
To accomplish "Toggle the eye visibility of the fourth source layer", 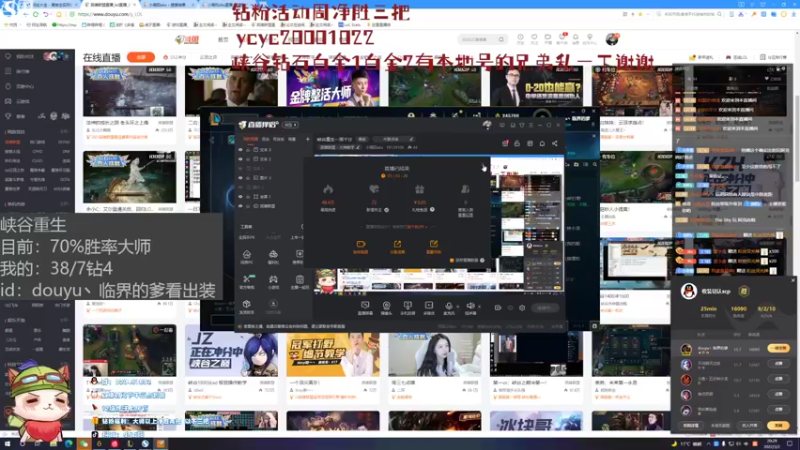I will (241, 178).
